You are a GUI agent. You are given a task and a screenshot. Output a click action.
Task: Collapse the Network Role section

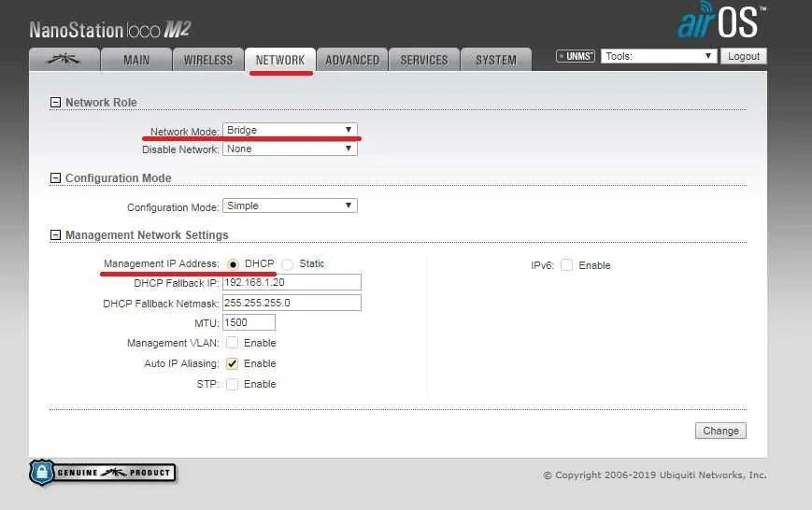(x=55, y=103)
